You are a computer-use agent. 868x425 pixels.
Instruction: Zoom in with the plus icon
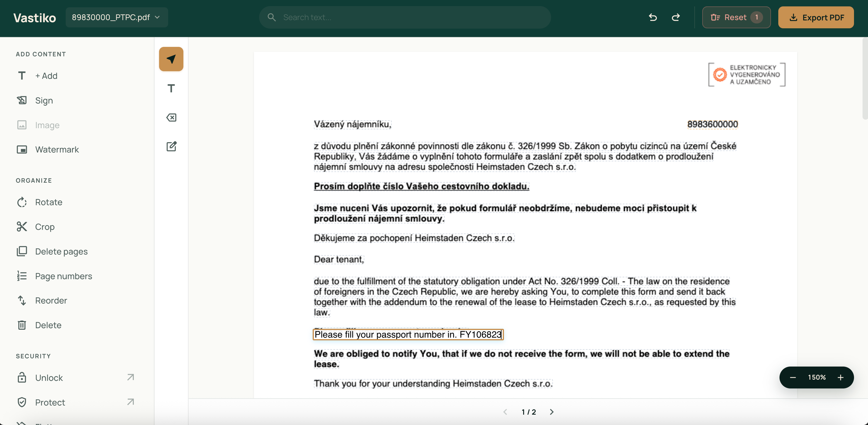click(x=840, y=377)
